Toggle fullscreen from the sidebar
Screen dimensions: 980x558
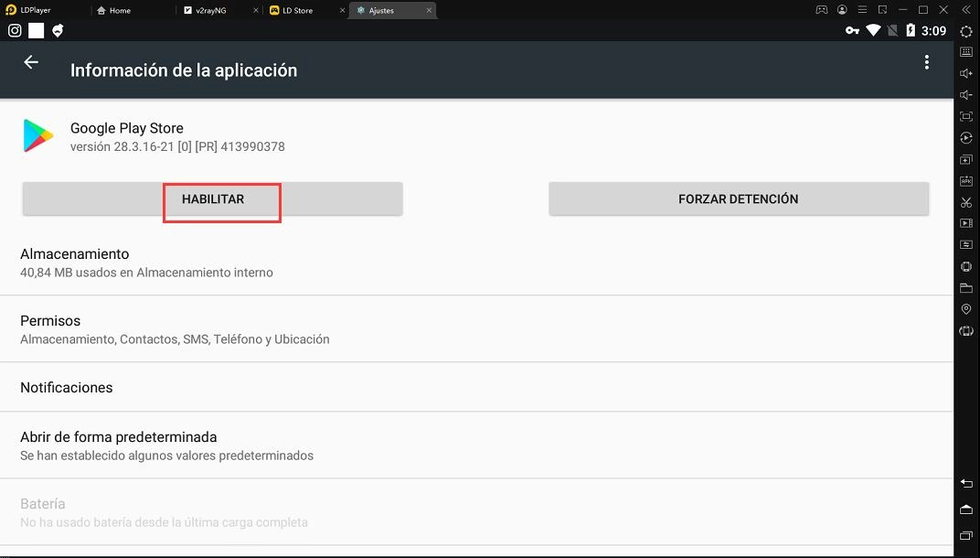click(965, 116)
